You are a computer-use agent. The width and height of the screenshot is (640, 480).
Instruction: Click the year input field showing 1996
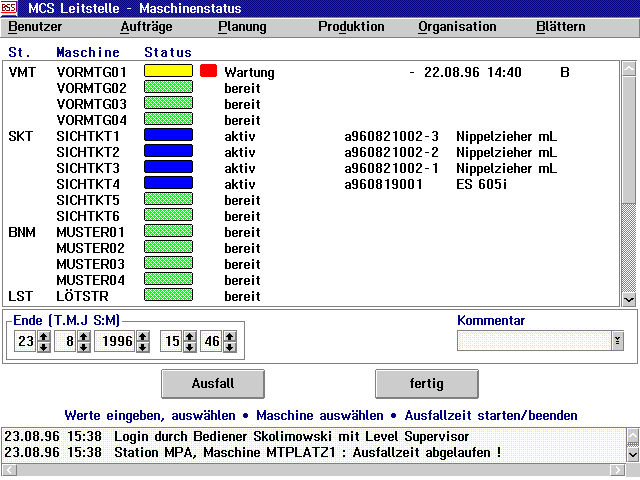(113, 341)
